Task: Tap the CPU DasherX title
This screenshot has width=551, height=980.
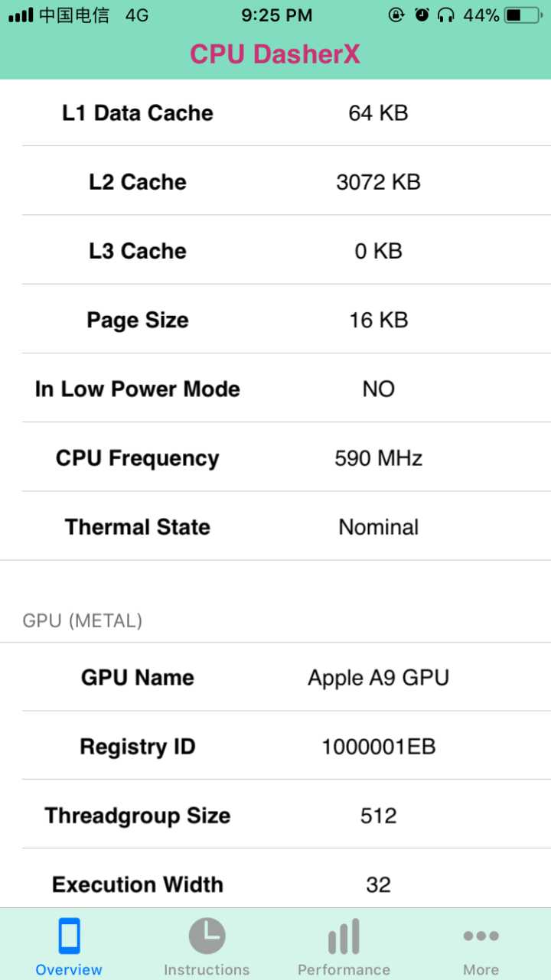Action: [x=275, y=54]
